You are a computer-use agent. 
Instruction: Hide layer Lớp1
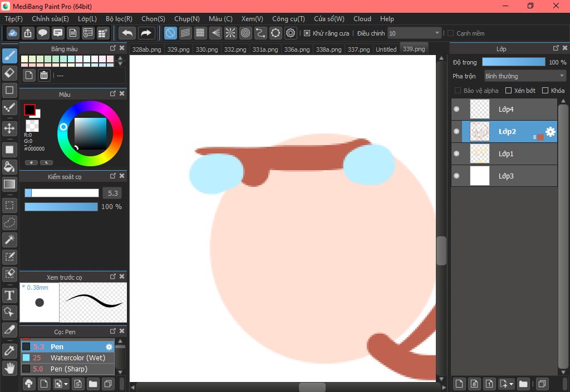pos(456,153)
